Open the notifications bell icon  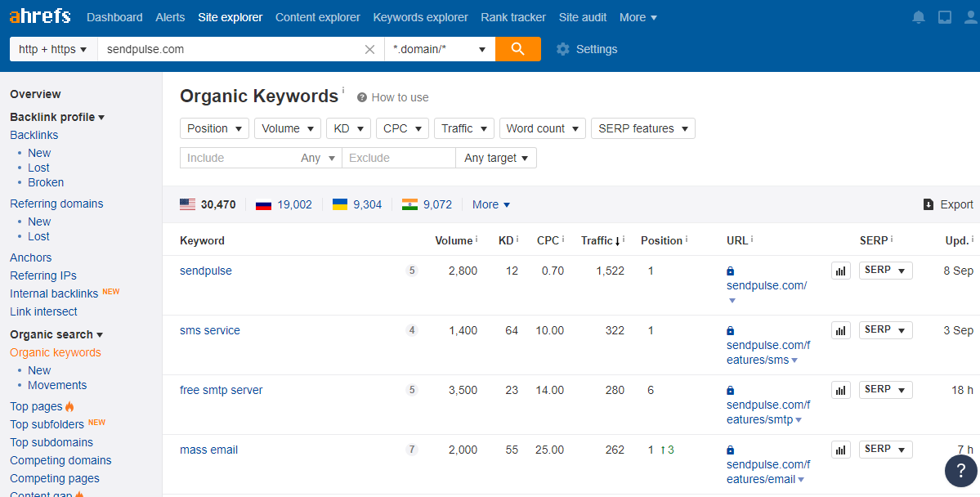919,17
